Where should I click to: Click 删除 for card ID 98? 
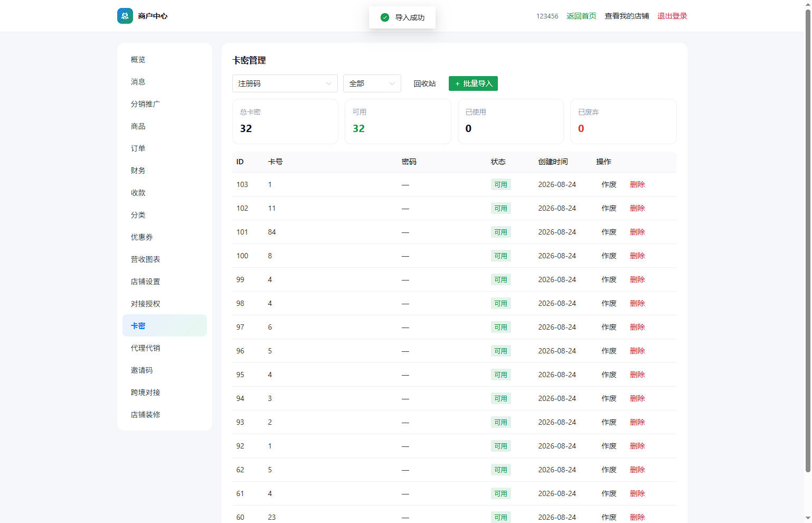pyautogui.click(x=637, y=303)
